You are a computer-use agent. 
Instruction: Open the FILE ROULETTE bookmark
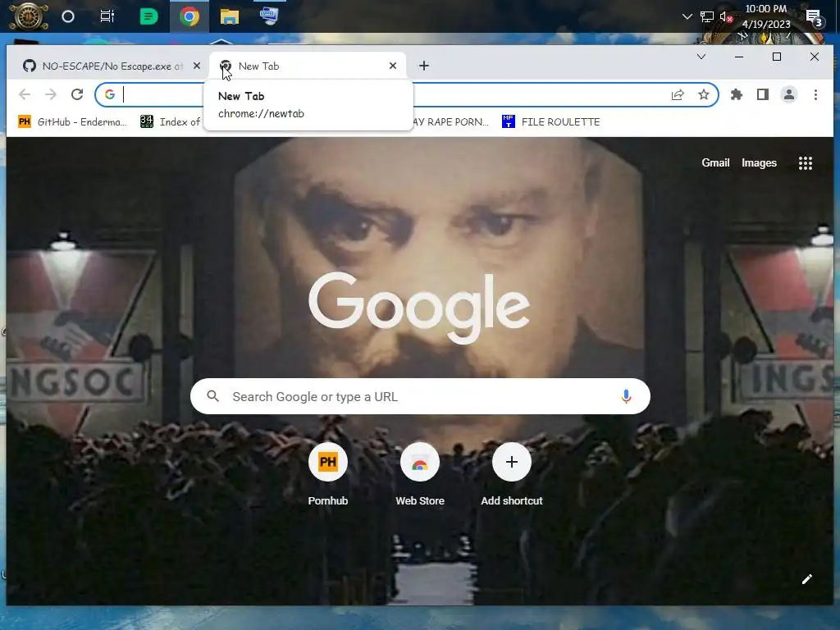tap(550, 121)
